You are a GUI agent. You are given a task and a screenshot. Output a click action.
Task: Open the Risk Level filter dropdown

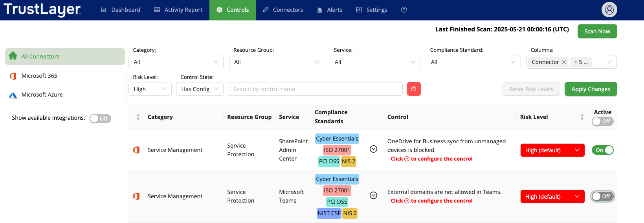tap(150, 89)
